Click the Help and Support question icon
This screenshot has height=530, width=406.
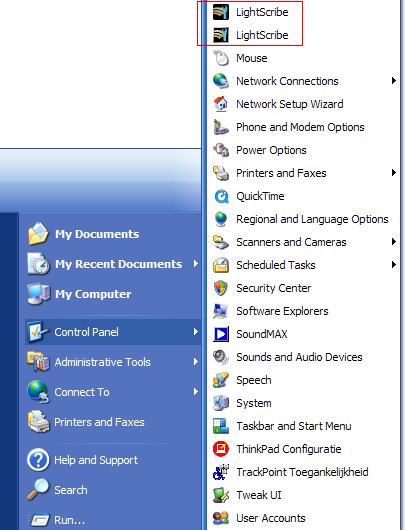38,460
